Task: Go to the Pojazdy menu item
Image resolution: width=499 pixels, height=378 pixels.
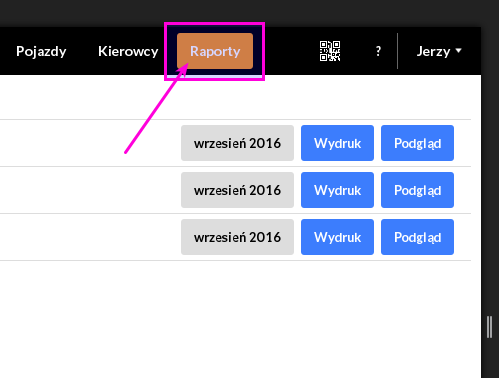Action: pos(41,51)
